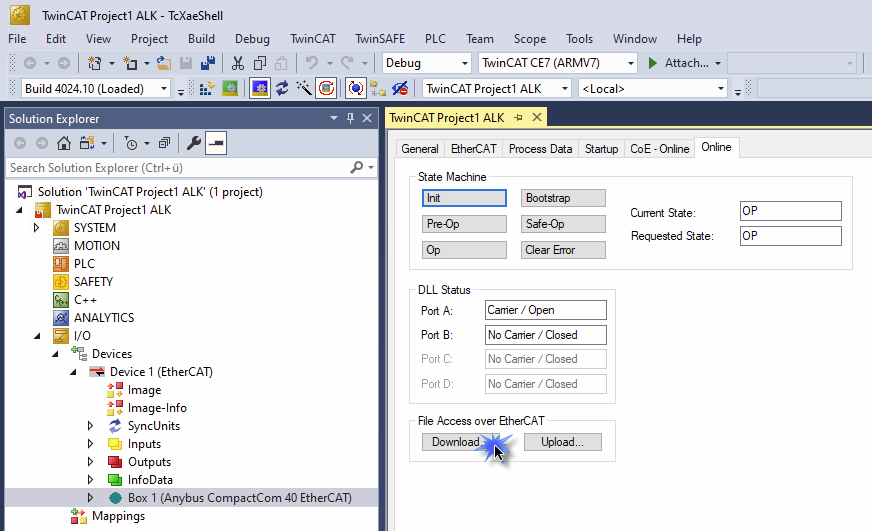This screenshot has height=531, width=872.
Task: Click the Toggle Free Run State icon
Action: [x=326, y=88]
